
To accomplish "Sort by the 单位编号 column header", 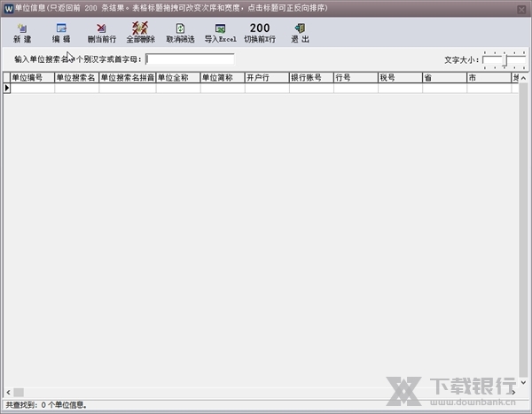I will [x=32, y=78].
